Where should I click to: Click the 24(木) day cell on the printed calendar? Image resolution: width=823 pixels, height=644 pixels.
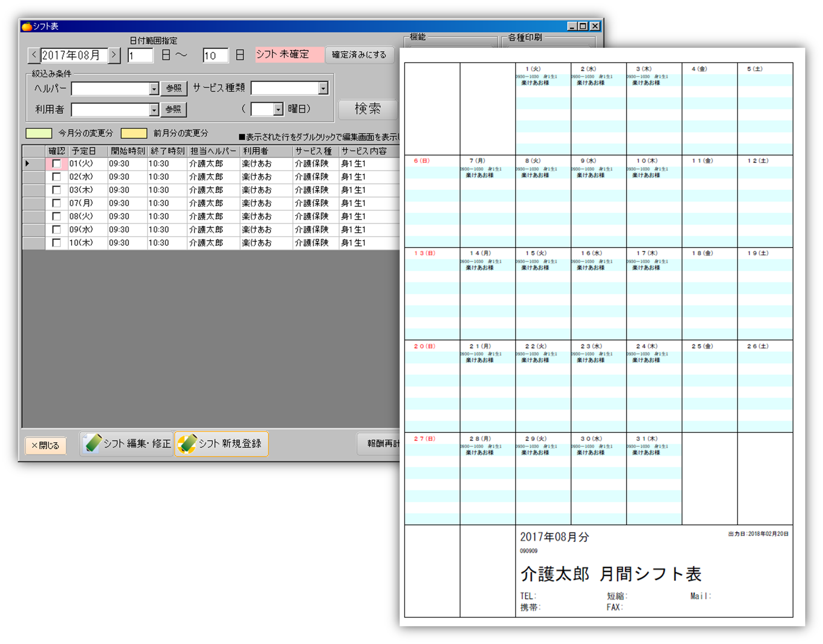click(x=654, y=386)
